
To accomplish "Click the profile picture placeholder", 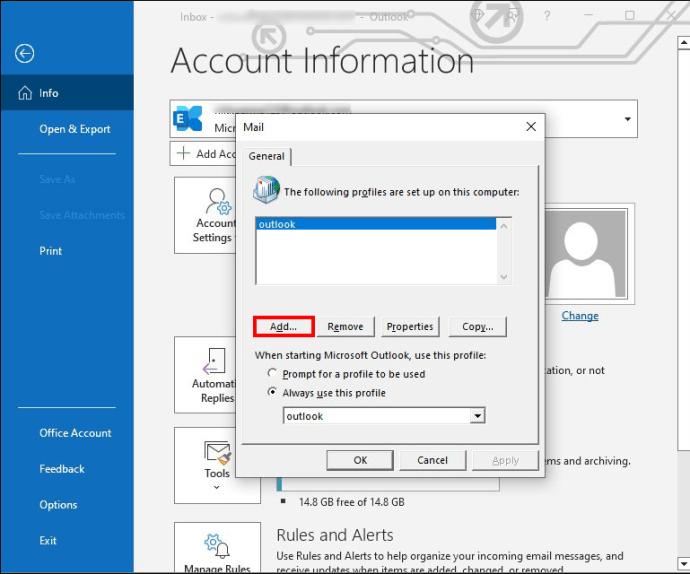I will point(586,254).
